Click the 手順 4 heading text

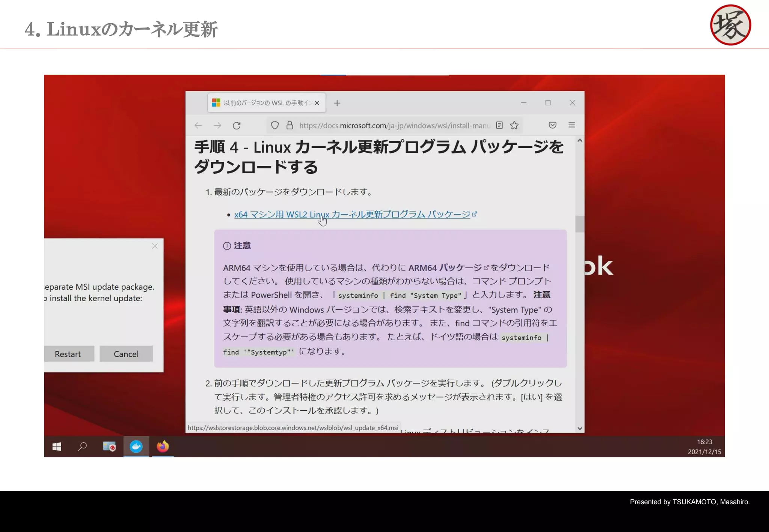point(378,157)
